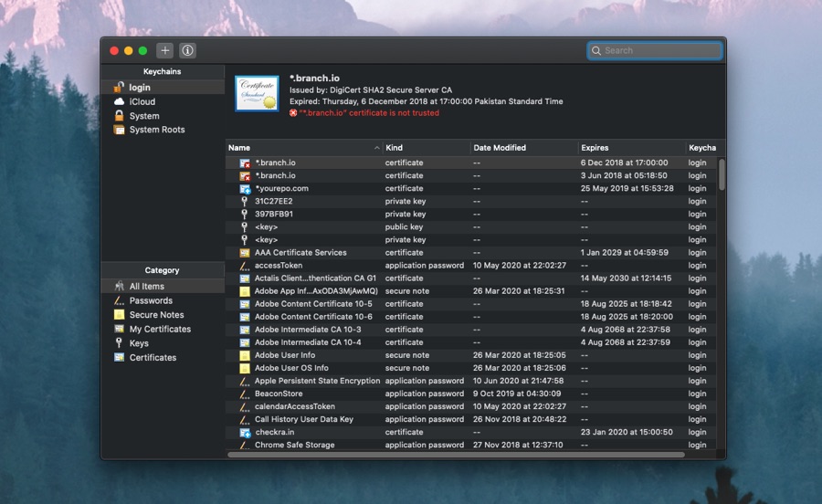This screenshot has width=822, height=504.
Task: Click date modified 9 Oct 2019 at 04:30:09
Action: click(x=517, y=394)
